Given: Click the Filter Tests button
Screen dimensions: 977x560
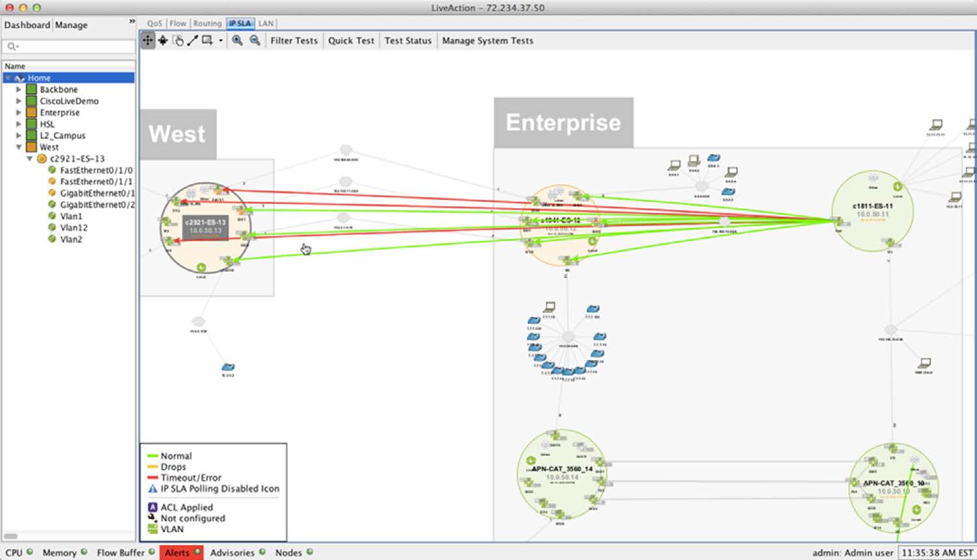Looking at the screenshot, I should point(294,40).
